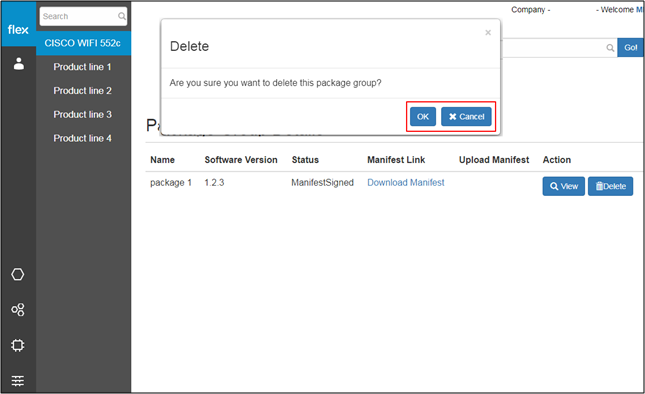The width and height of the screenshot is (645, 394).
Task: View package 1 details
Action: pos(564,186)
